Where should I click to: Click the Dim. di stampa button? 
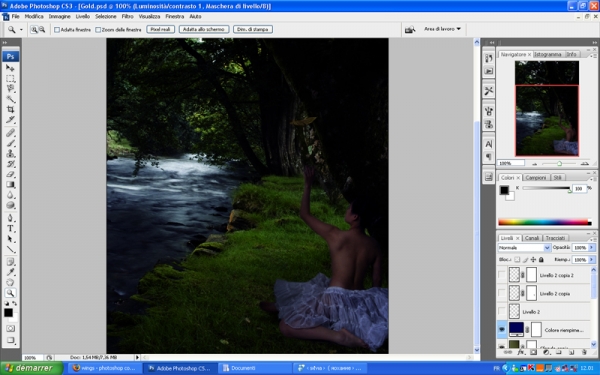point(253,29)
